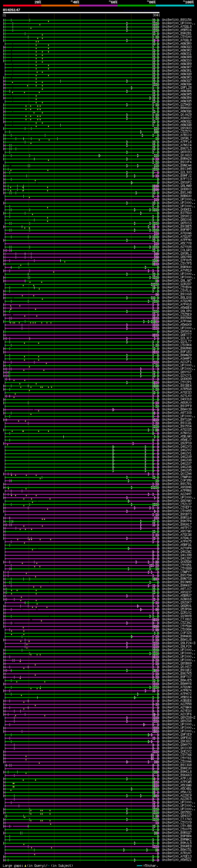Select the UniRef100_Q9C6G3 label
This screenshot has height=868, width=197.
pos(177,741)
